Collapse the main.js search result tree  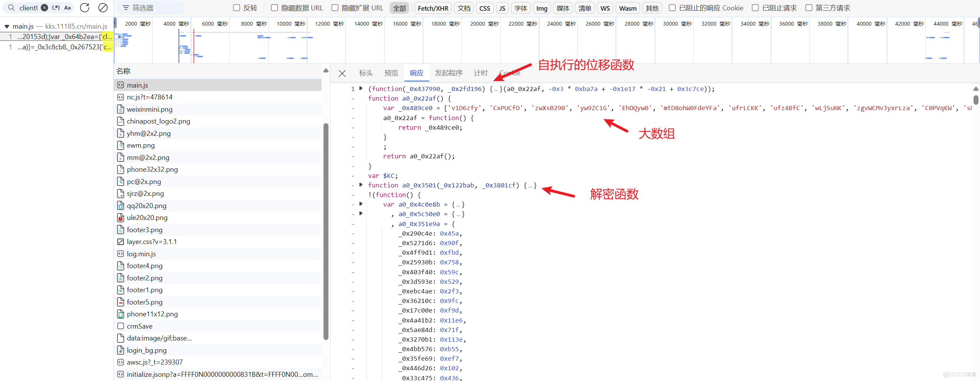[x=7, y=26]
